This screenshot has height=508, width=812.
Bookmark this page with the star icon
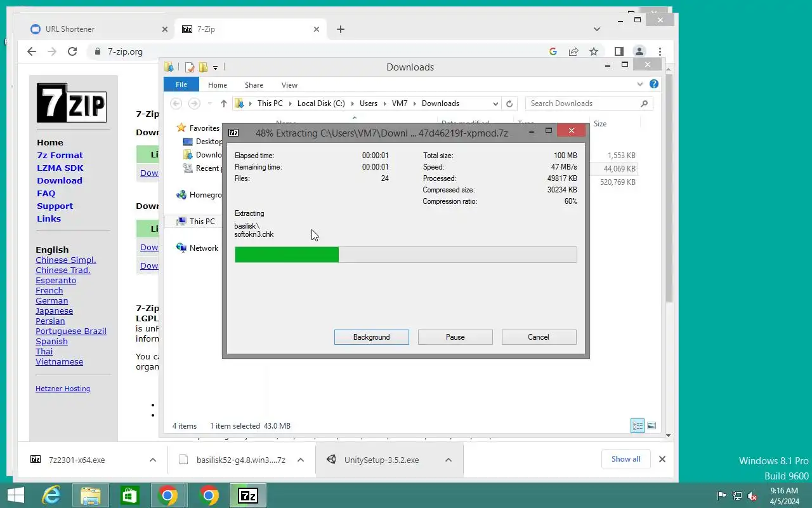(594, 51)
